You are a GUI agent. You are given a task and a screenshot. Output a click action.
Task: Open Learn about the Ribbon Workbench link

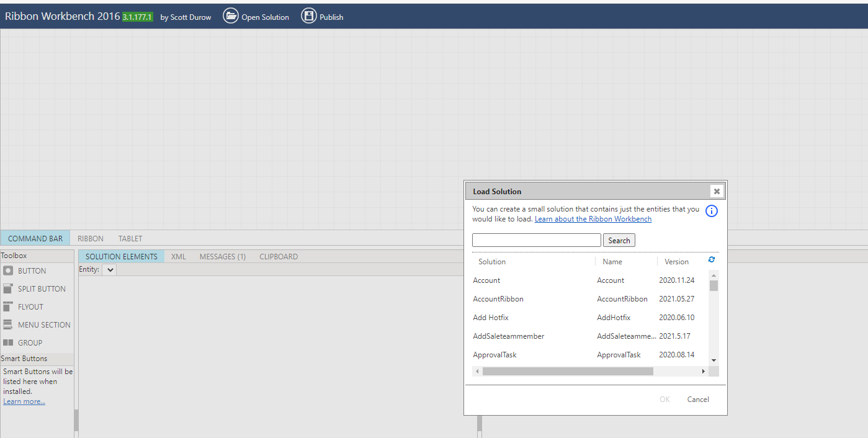tap(593, 219)
